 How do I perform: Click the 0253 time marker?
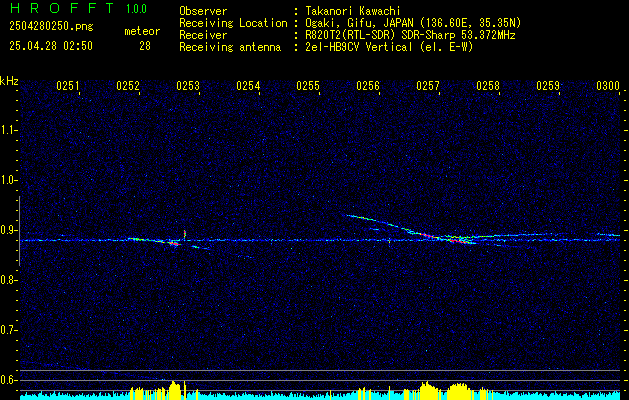click(x=188, y=86)
